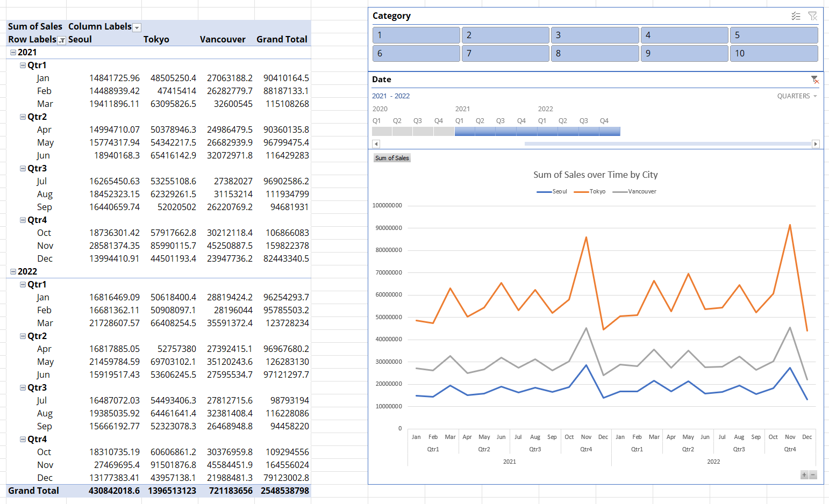Screen dimensions: 829x504
Task: Click the Tokyo legend entry in the chart
Action: pyautogui.click(x=590, y=191)
